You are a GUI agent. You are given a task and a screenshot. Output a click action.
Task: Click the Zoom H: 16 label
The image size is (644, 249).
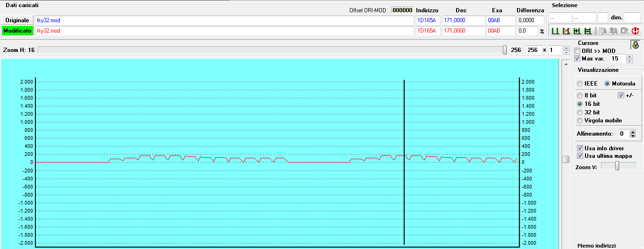[x=19, y=50]
